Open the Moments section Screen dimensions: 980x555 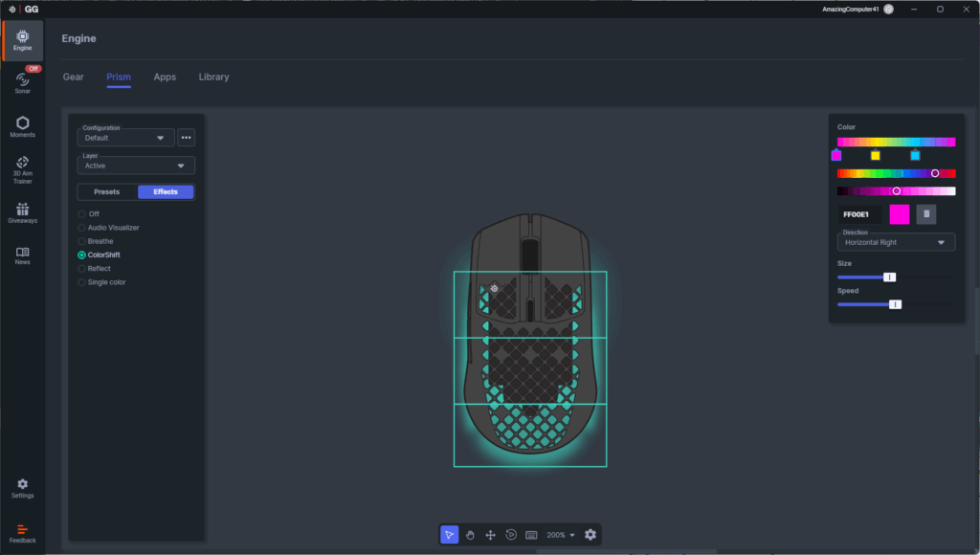[x=22, y=126]
